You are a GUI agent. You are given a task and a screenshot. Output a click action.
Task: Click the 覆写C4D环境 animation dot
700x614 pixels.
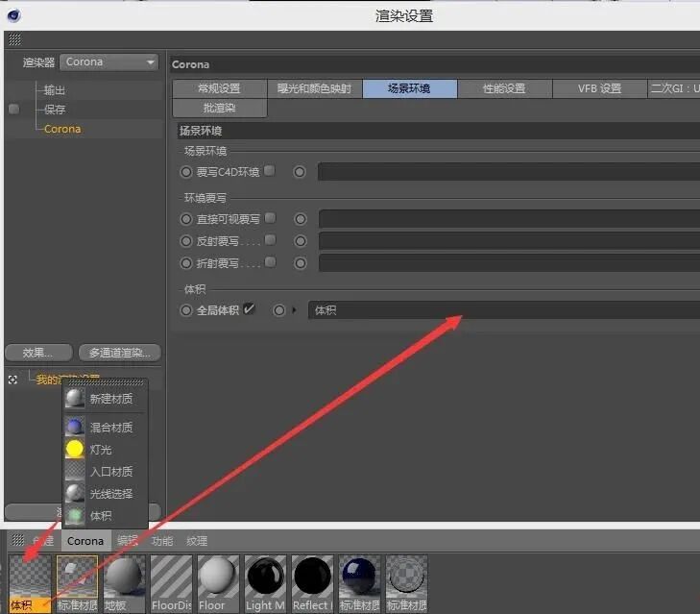[x=185, y=172]
